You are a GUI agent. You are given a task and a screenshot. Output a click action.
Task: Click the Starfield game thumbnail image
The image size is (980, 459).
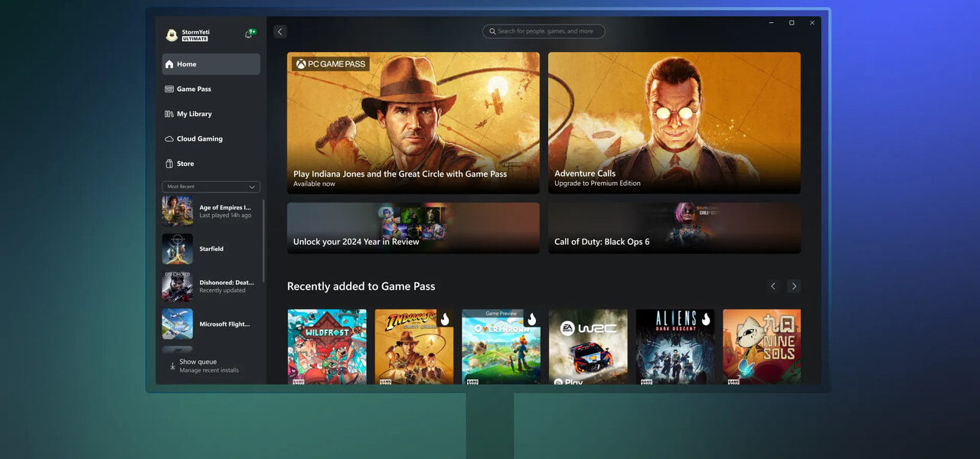pos(177,249)
